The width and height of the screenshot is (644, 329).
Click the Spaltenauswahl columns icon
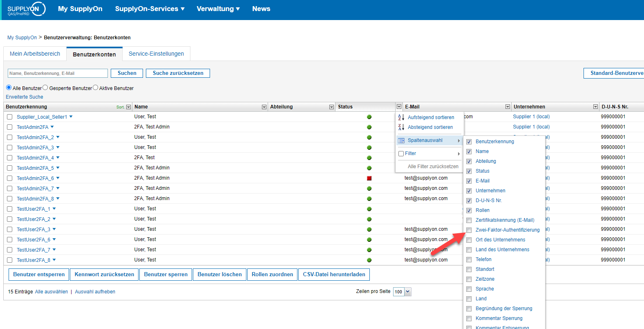coord(401,140)
